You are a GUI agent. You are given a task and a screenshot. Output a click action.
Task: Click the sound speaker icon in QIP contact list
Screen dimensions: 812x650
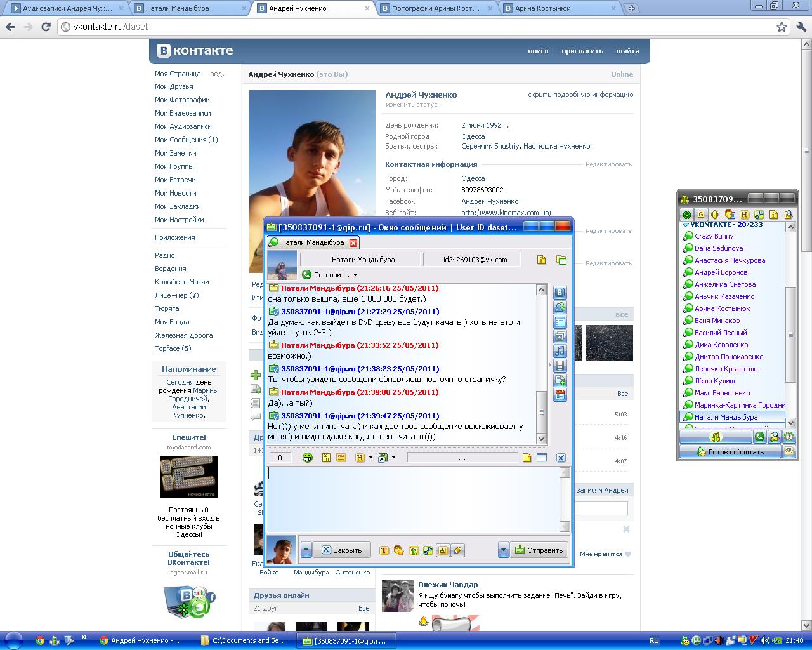point(715,215)
